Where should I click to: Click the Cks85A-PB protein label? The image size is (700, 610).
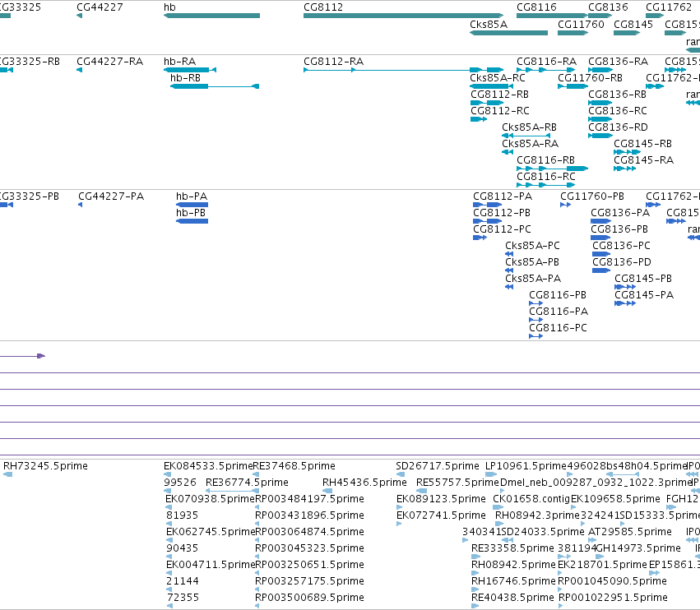pos(531,262)
